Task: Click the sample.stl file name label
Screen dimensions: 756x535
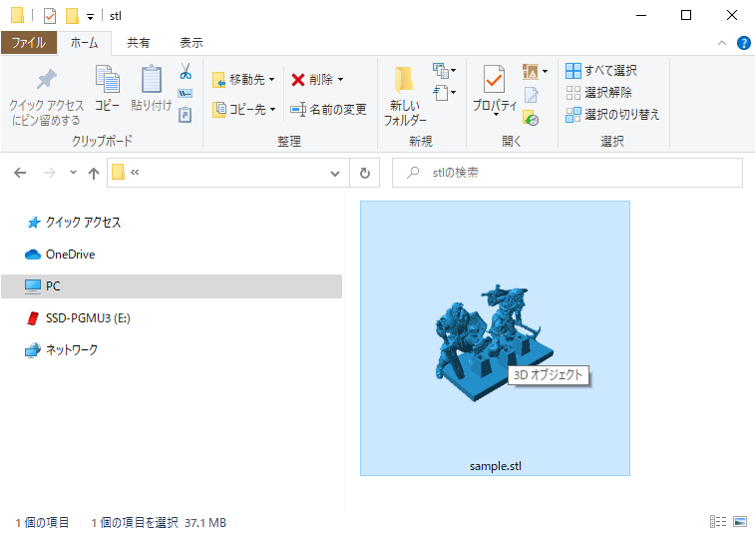Action: tap(495, 466)
